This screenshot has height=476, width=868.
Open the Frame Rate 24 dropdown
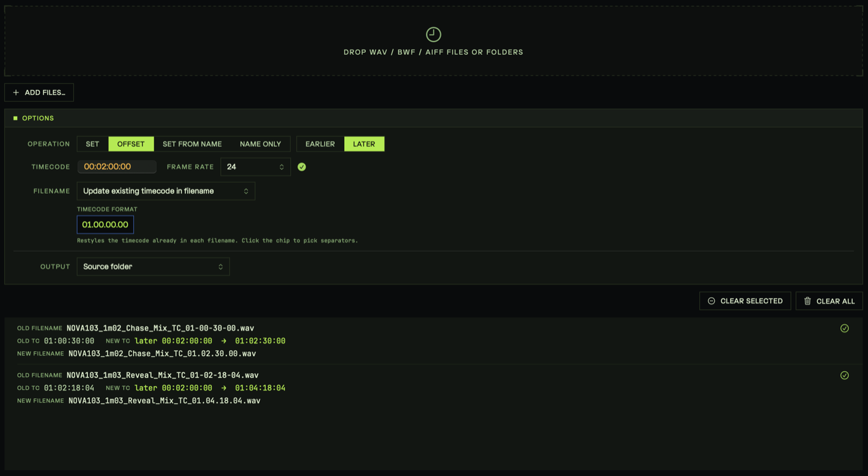click(255, 167)
